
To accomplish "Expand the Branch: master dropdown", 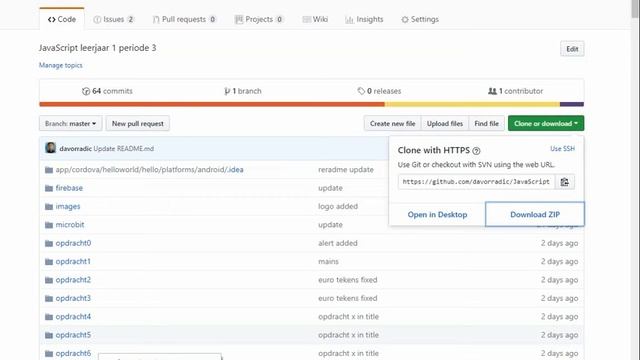I will click(x=71, y=124).
